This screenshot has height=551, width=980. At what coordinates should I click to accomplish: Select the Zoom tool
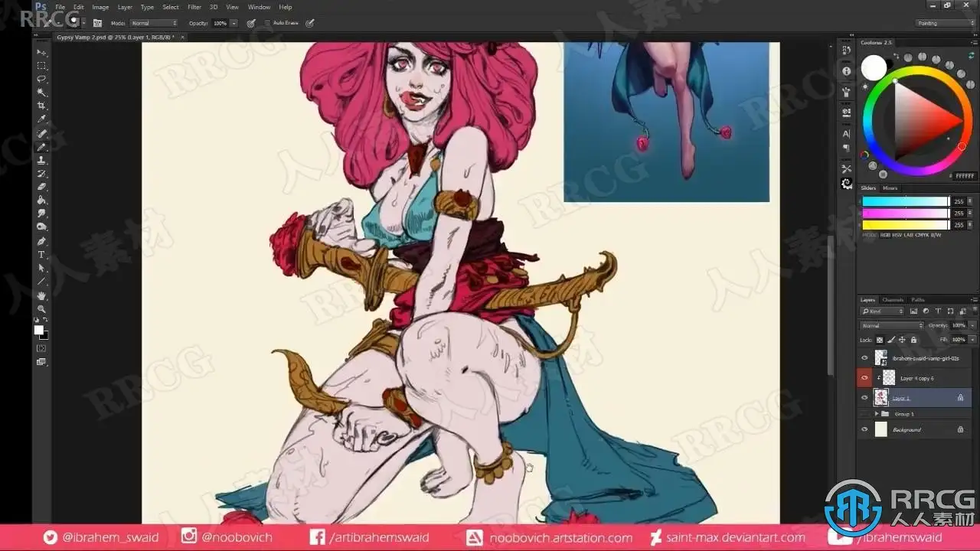(x=41, y=308)
